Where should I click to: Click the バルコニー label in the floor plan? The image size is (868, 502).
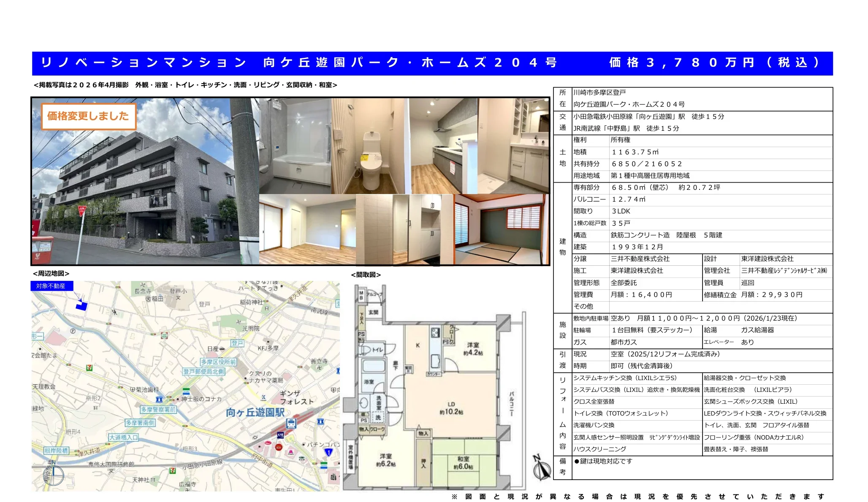pyautogui.click(x=512, y=404)
